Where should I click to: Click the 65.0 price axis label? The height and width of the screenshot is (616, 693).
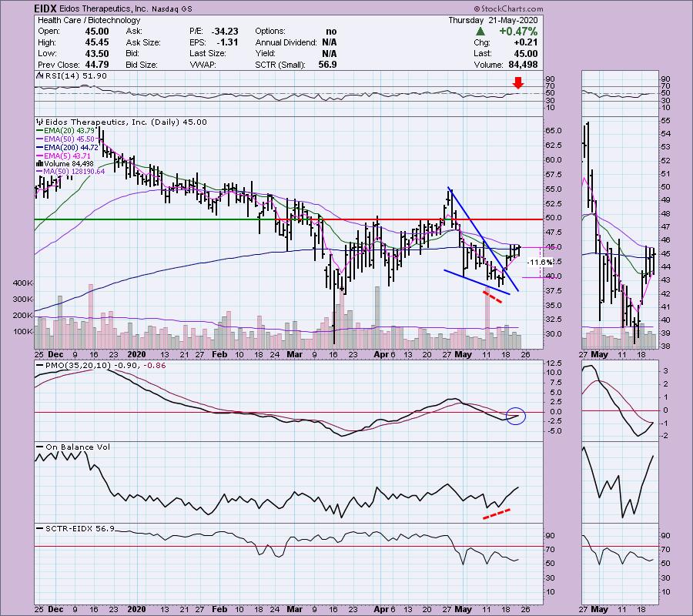[554, 131]
